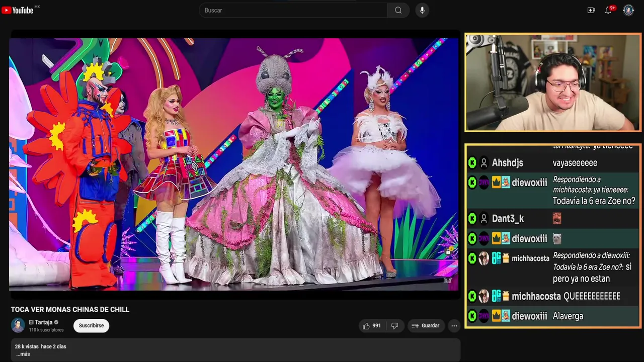Open the three-dot more actions menu
The image size is (644, 362).
(x=454, y=326)
